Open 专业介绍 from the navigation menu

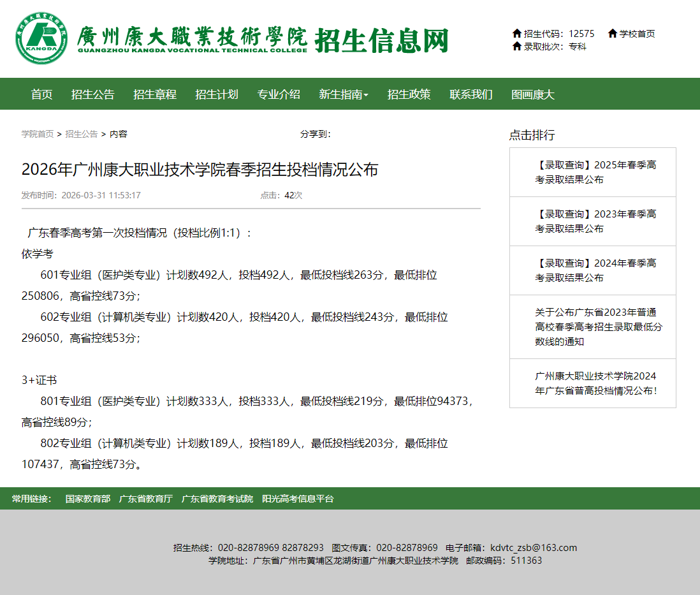pos(279,94)
